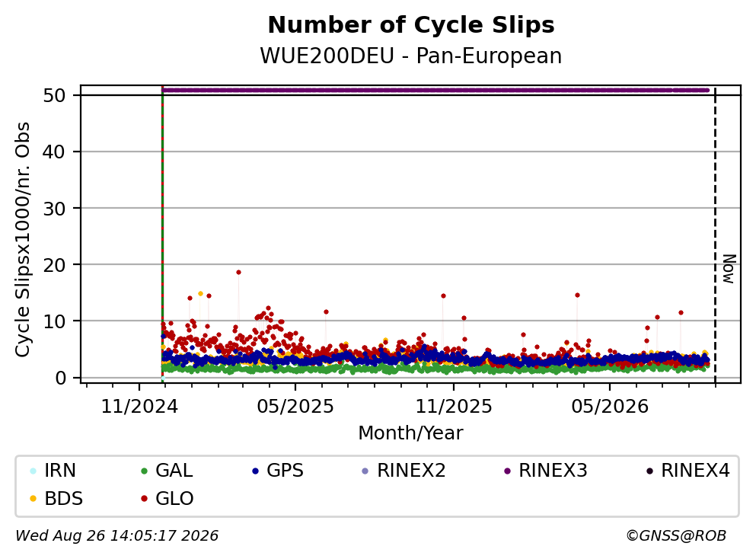Click the 11/2025 x-axis tick label
Viewport: 756px width, 559px height.
coord(454,407)
